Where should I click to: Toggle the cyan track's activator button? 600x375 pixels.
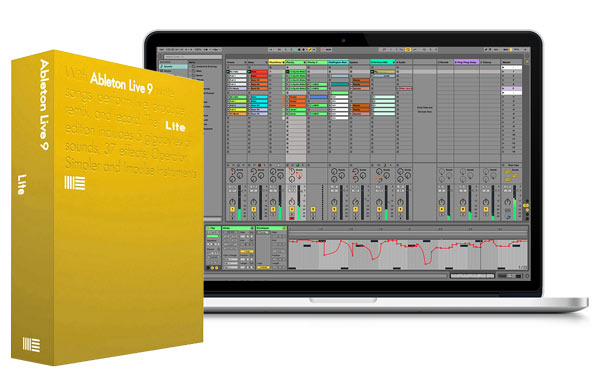point(334,209)
